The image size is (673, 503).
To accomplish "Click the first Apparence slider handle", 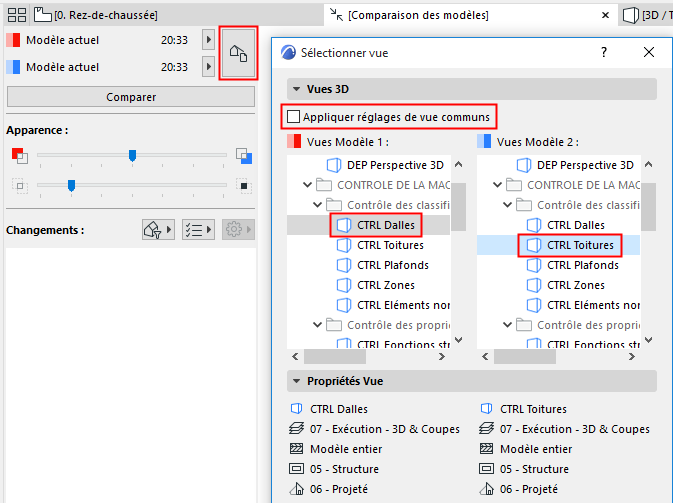I will 132,155.
